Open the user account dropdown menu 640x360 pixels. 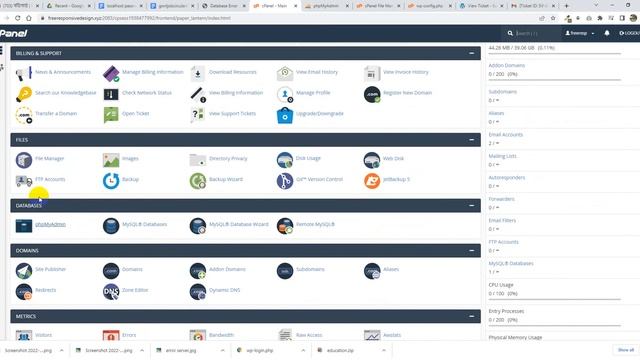tap(580, 33)
